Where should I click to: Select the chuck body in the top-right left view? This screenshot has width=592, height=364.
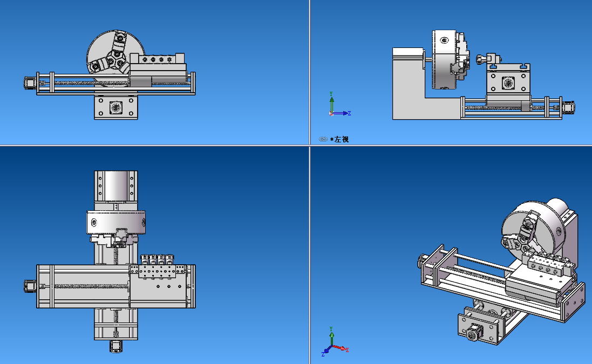444,60
